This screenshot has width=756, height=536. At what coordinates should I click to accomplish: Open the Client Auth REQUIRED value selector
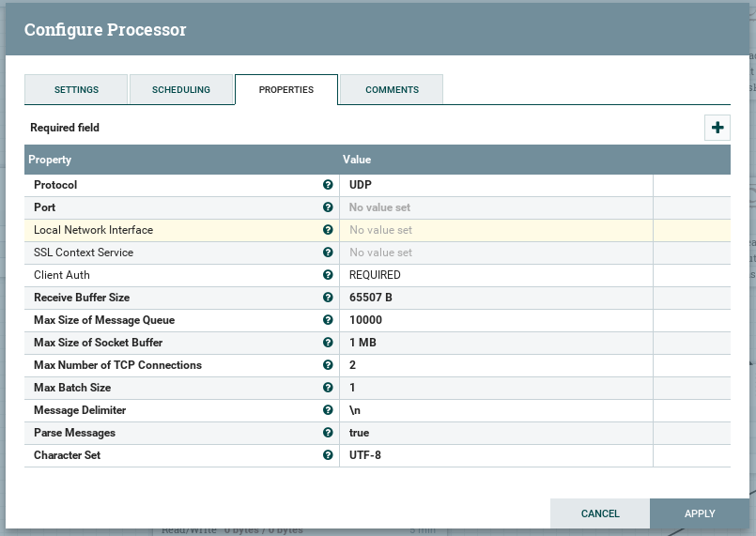496,275
